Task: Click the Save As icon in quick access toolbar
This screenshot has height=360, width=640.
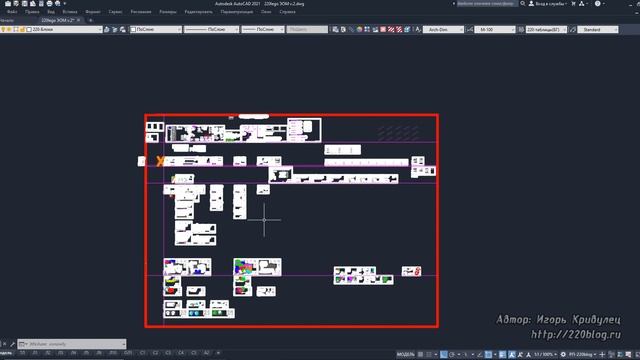Action: 33,4
